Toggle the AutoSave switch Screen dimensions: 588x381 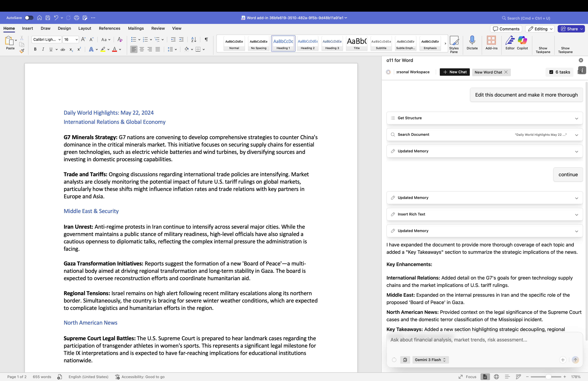29,18
